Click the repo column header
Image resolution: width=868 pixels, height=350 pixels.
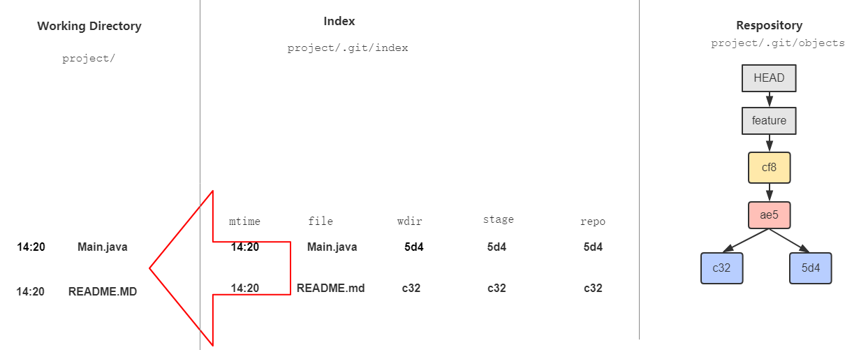tap(593, 221)
